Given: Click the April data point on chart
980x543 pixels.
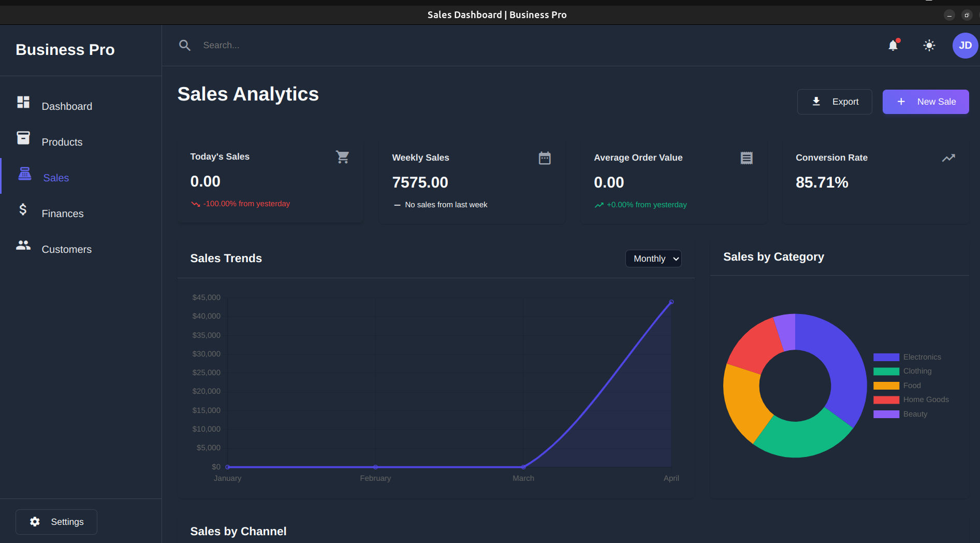Looking at the screenshot, I should [x=671, y=302].
